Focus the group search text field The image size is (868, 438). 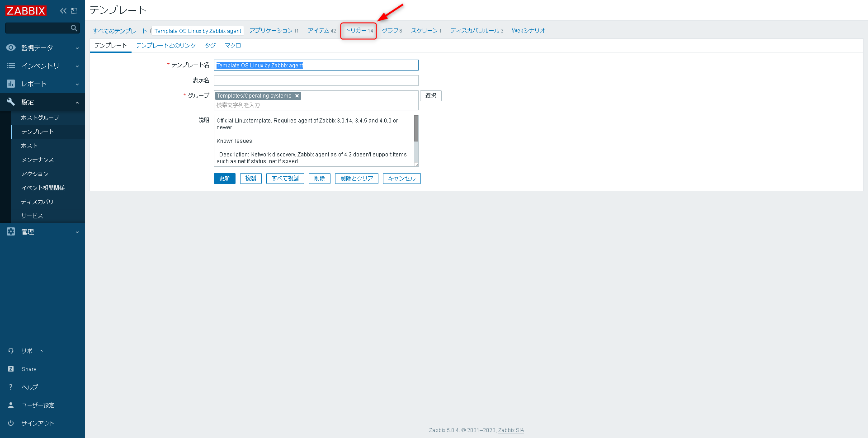pos(316,105)
